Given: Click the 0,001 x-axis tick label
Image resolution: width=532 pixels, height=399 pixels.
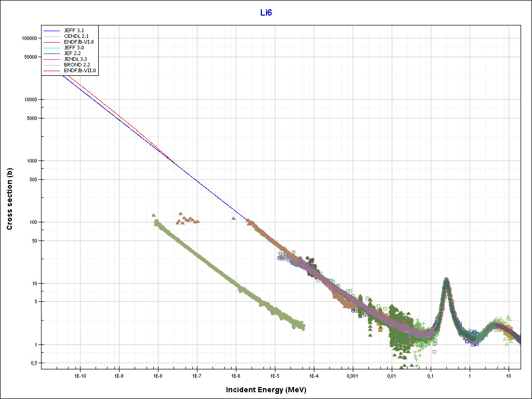Looking at the screenshot, I should point(352,376).
